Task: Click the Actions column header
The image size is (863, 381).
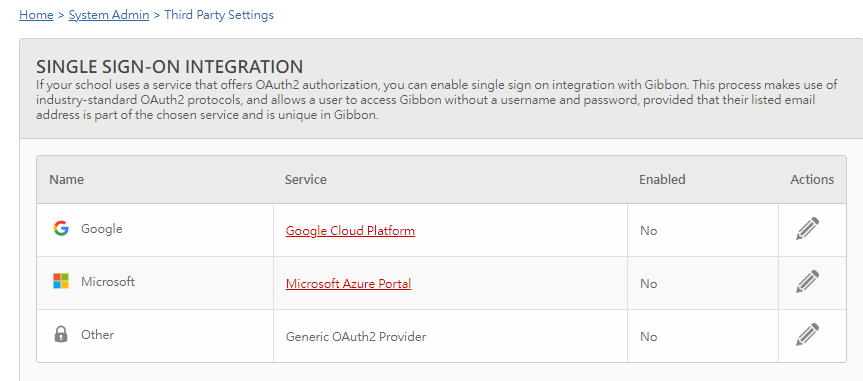Action: point(812,179)
